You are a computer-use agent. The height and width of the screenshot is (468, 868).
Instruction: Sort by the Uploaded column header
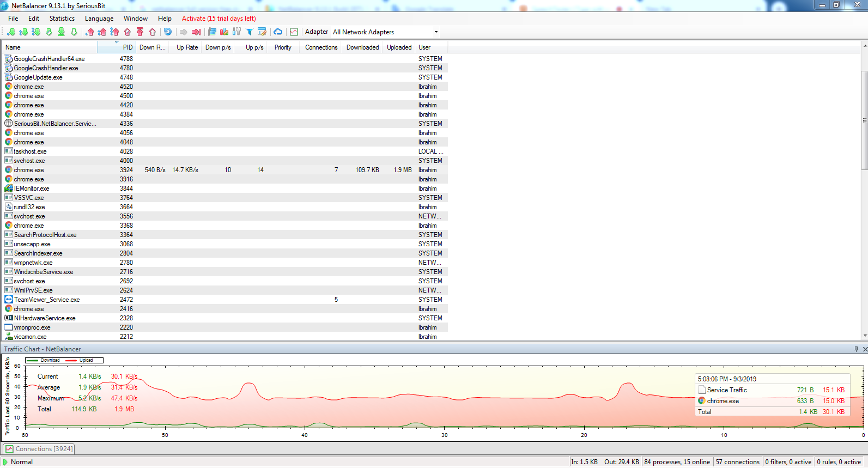point(399,47)
